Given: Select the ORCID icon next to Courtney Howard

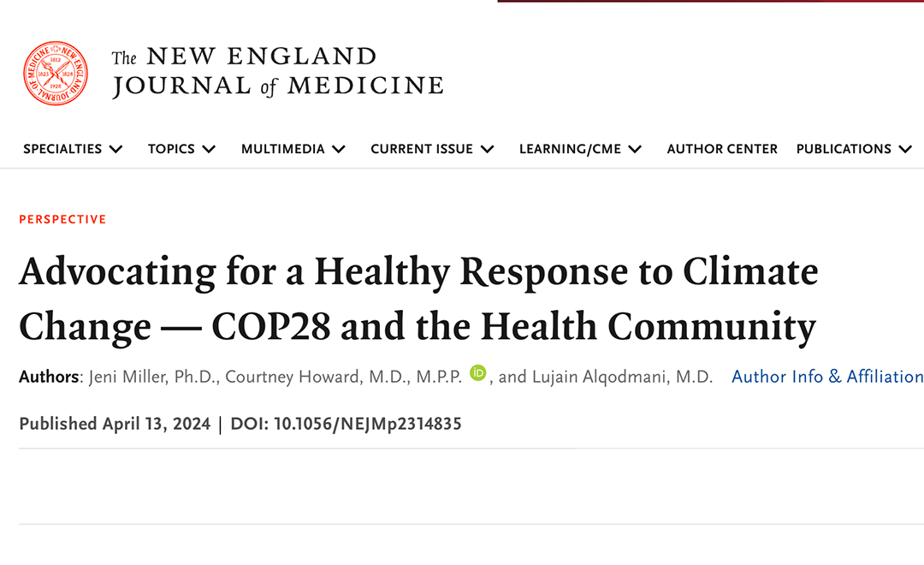Looking at the screenshot, I should (x=479, y=373).
